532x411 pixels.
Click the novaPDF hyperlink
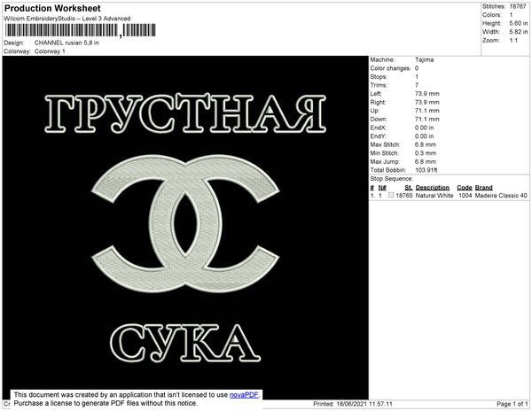244,395
